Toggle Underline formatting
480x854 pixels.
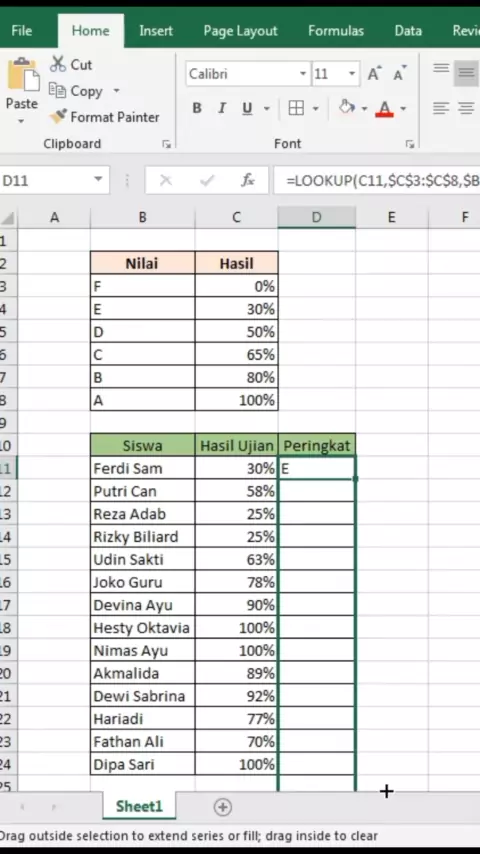coord(247,108)
